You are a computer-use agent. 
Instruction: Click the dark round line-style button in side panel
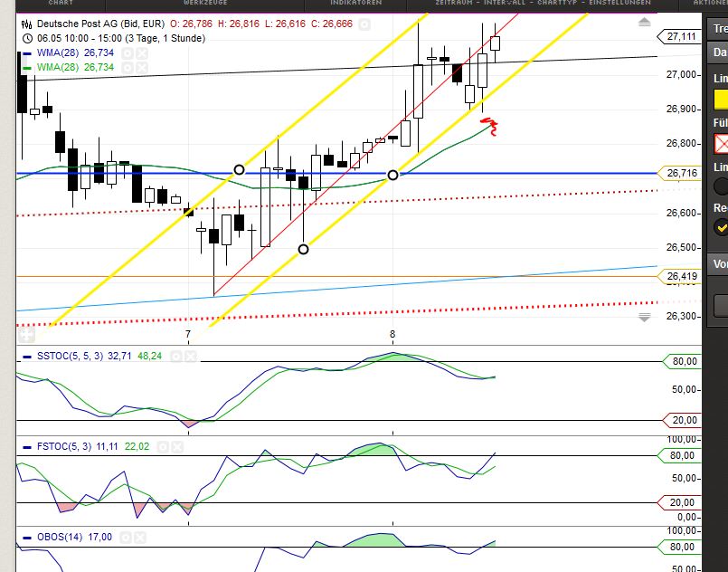pyautogui.click(x=721, y=186)
